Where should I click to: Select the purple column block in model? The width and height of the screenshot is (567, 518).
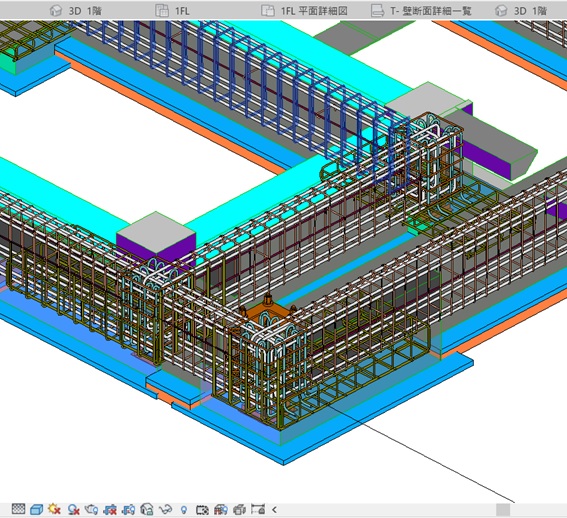coord(156,250)
